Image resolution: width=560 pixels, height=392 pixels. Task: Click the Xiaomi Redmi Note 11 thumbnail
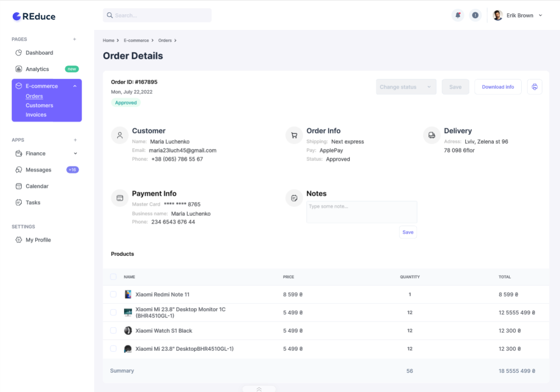[x=128, y=294]
